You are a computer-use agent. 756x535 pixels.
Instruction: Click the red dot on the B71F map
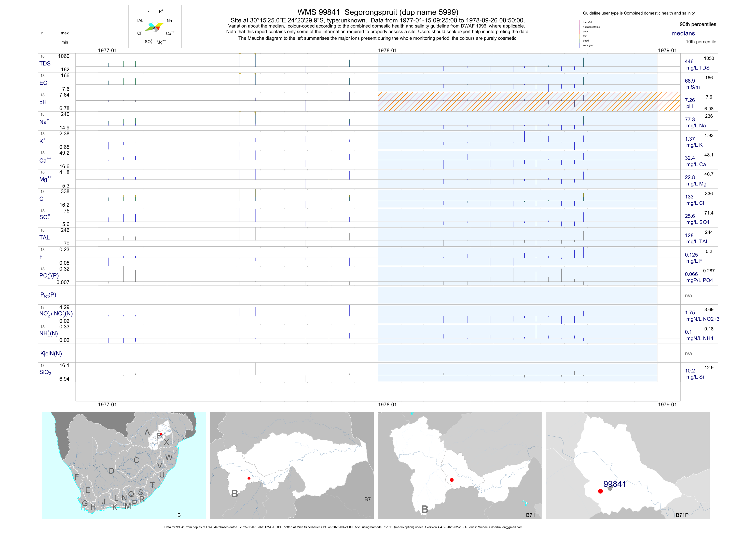[600, 491]
